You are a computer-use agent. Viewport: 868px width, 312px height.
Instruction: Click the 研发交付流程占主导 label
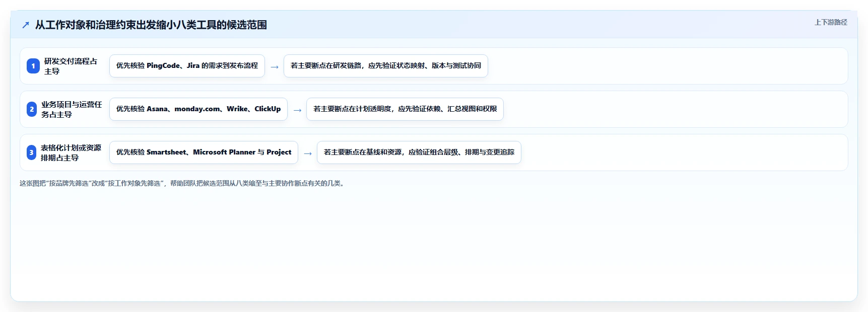[71, 66]
